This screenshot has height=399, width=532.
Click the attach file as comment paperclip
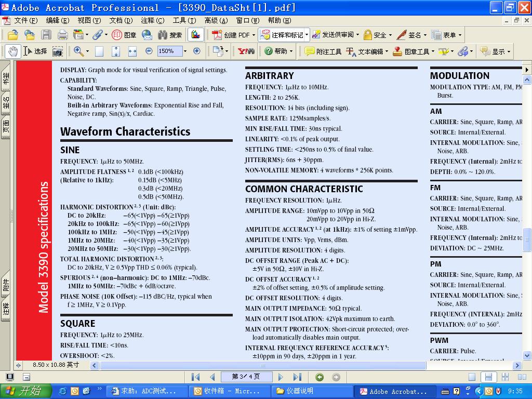point(463,51)
